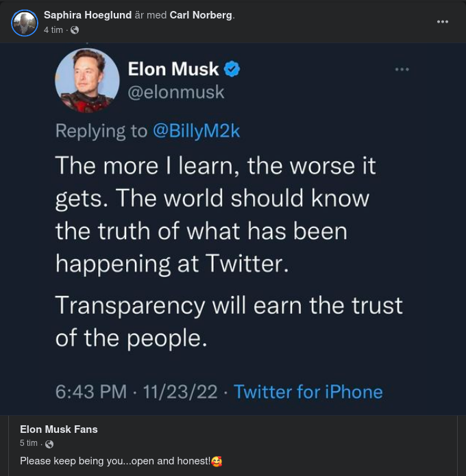Click the blue verified badge icon
466x476 pixels.
point(233,69)
